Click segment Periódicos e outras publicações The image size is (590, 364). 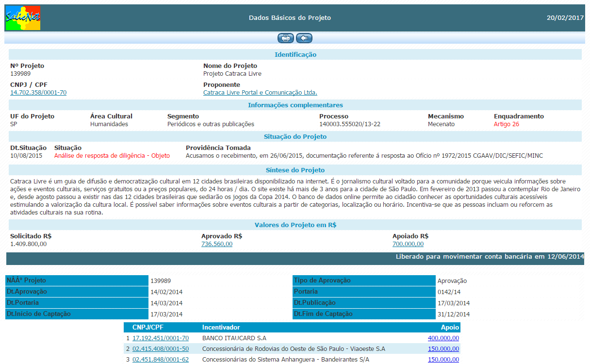click(211, 124)
